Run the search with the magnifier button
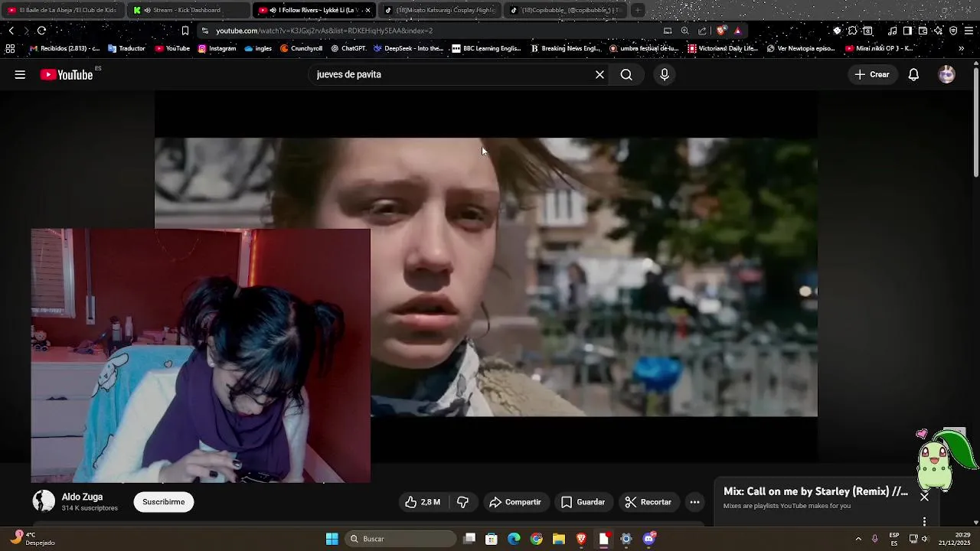This screenshot has width=980, height=551. [626, 74]
